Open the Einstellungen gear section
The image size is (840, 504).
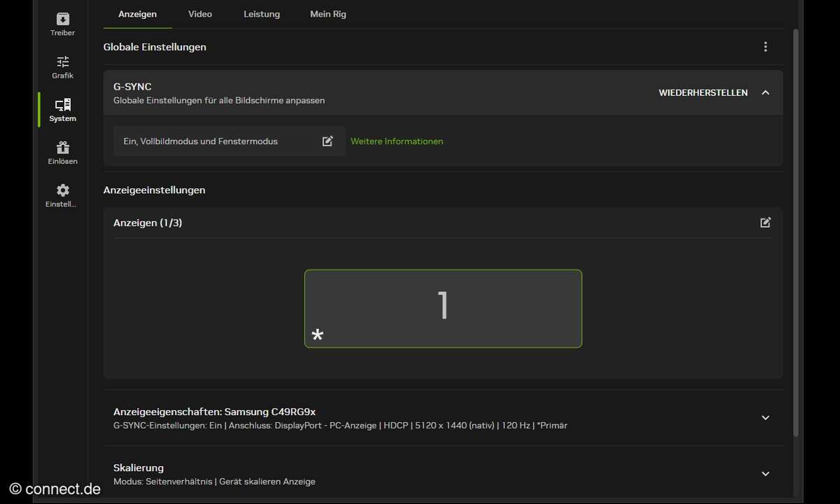click(x=62, y=195)
